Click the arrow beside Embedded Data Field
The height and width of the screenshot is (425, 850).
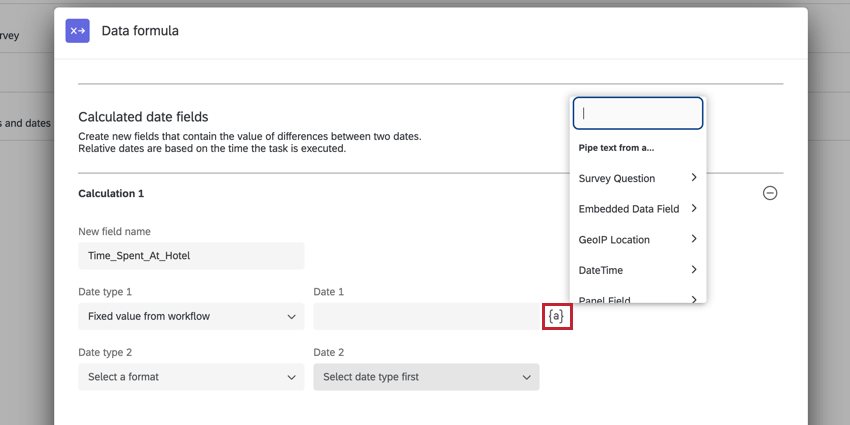pos(693,209)
